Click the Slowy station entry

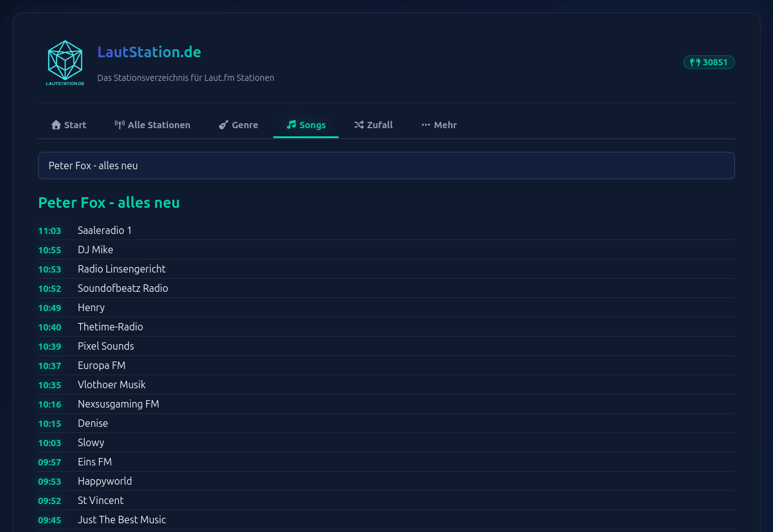pyautogui.click(x=91, y=442)
